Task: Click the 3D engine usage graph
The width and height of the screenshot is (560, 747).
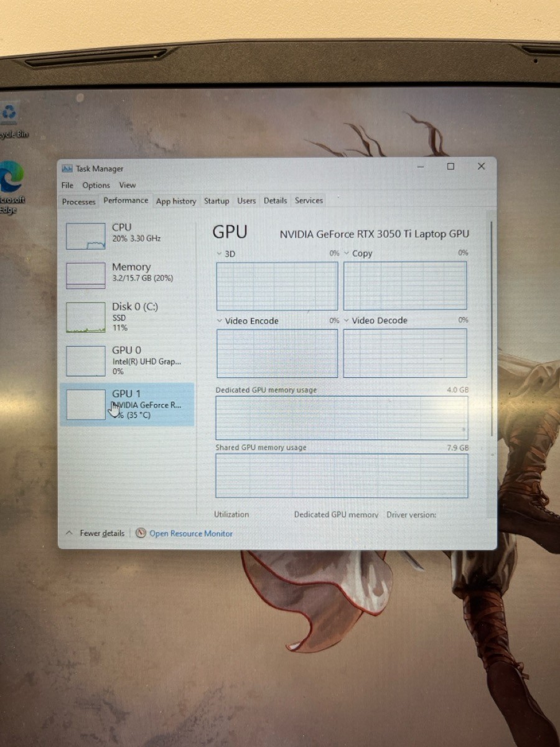Action: coord(277,286)
